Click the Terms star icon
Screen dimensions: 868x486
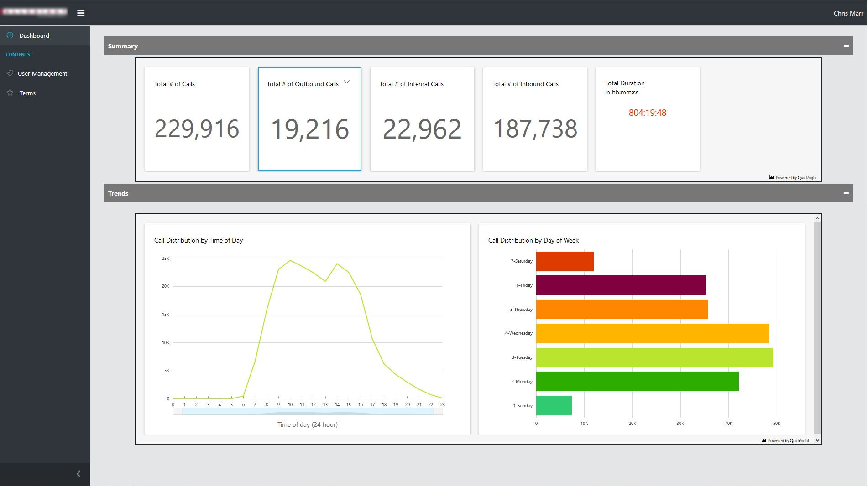pyautogui.click(x=10, y=93)
